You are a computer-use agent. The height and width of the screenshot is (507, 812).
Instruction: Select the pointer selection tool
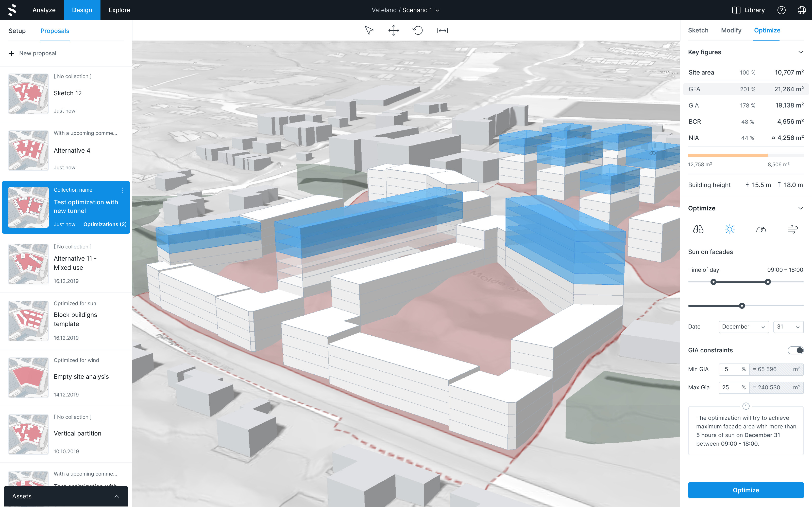369,30
